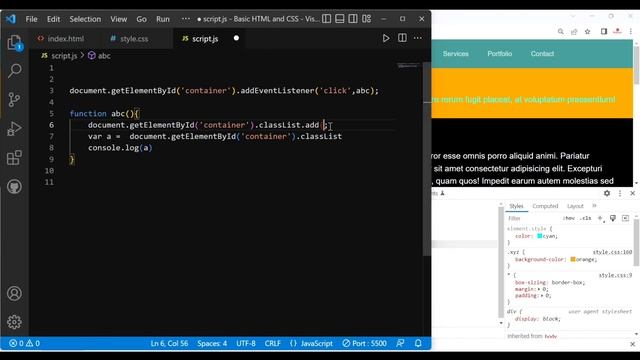The width and height of the screenshot is (640, 360).
Task: Open the Explorer view in the activity bar
Action: point(15,42)
